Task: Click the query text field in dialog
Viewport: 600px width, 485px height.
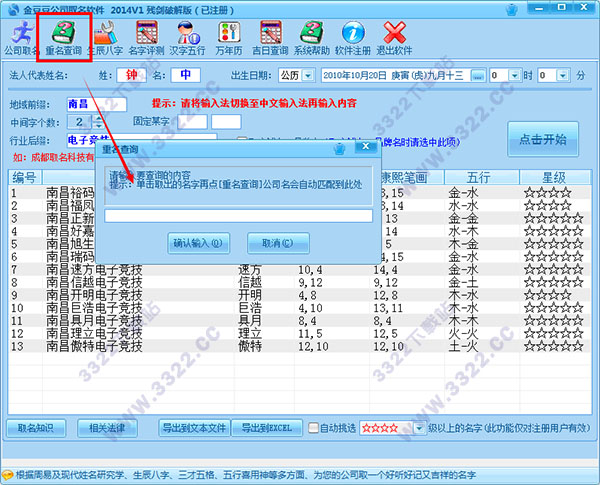Action: point(238,216)
